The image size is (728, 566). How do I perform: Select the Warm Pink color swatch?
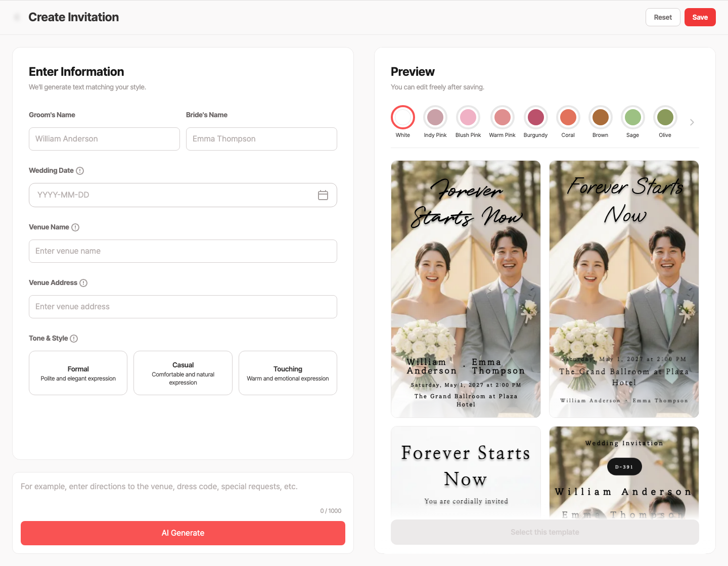coord(503,117)
